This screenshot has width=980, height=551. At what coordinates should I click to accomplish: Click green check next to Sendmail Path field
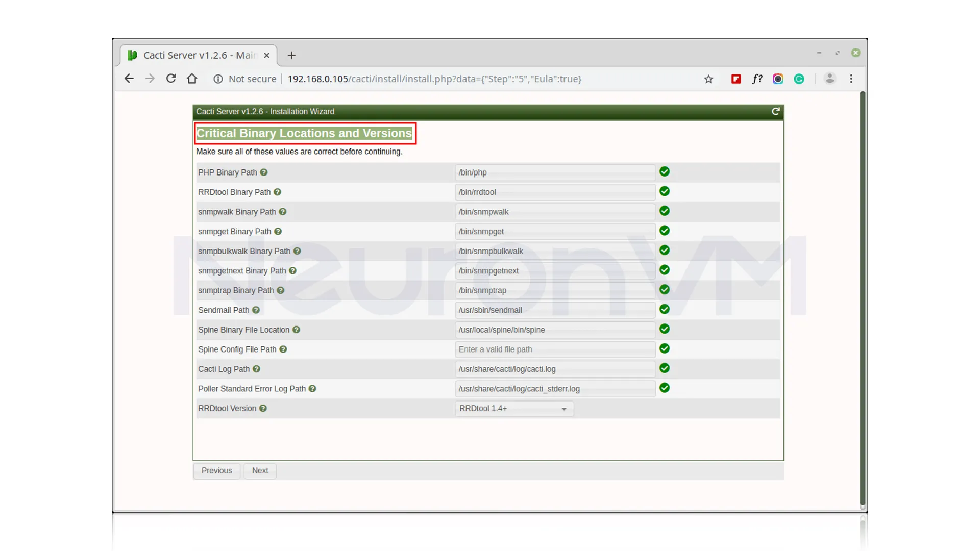click(665, 309)
